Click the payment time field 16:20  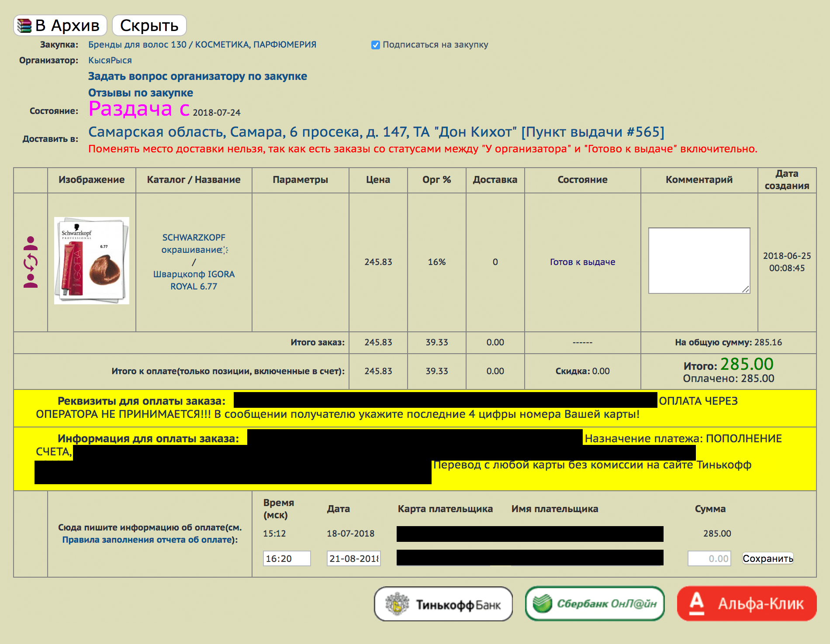[287, 558]
